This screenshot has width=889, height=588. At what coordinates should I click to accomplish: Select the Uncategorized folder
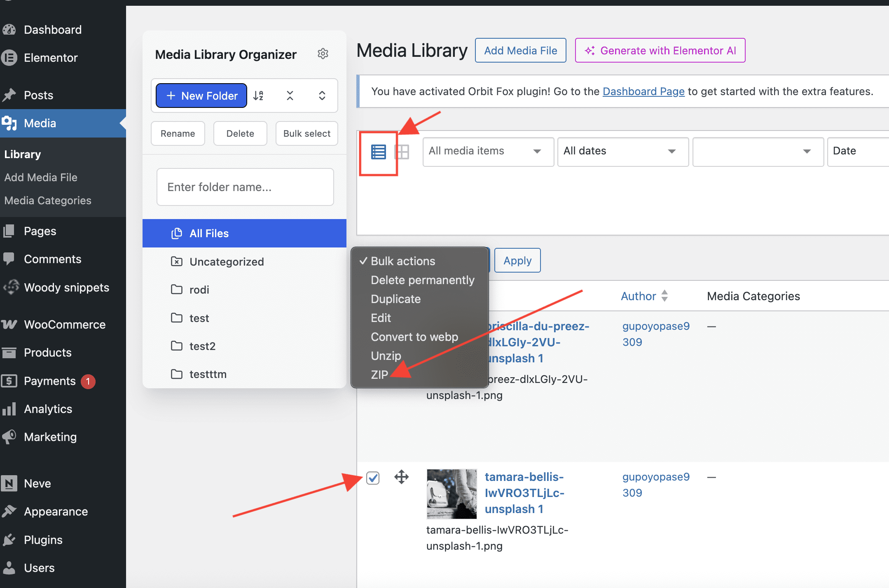click(x=227, y=262)
